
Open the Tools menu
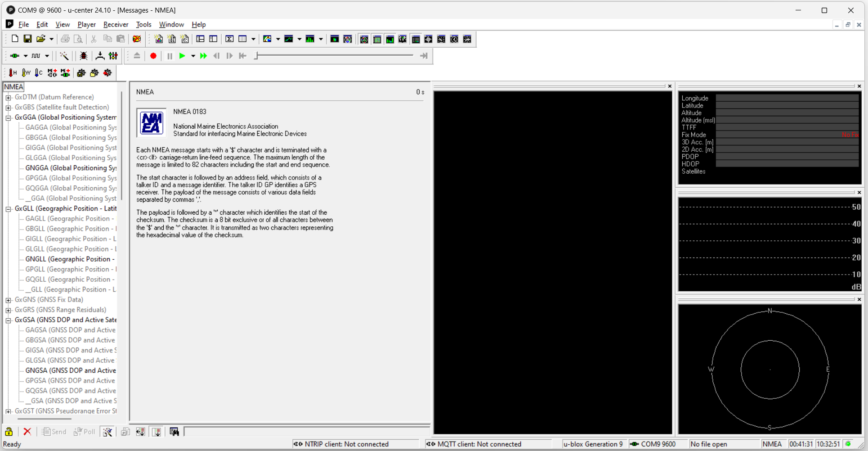click(143, 24)
